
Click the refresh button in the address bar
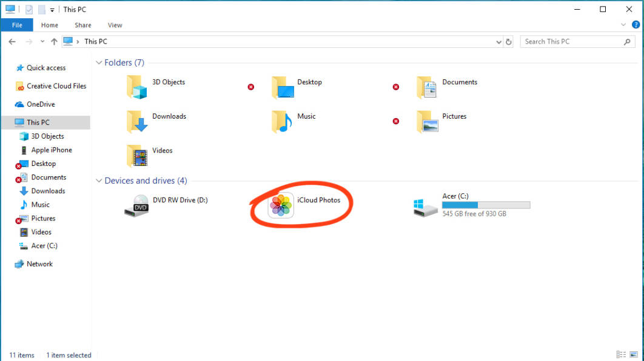509,41
